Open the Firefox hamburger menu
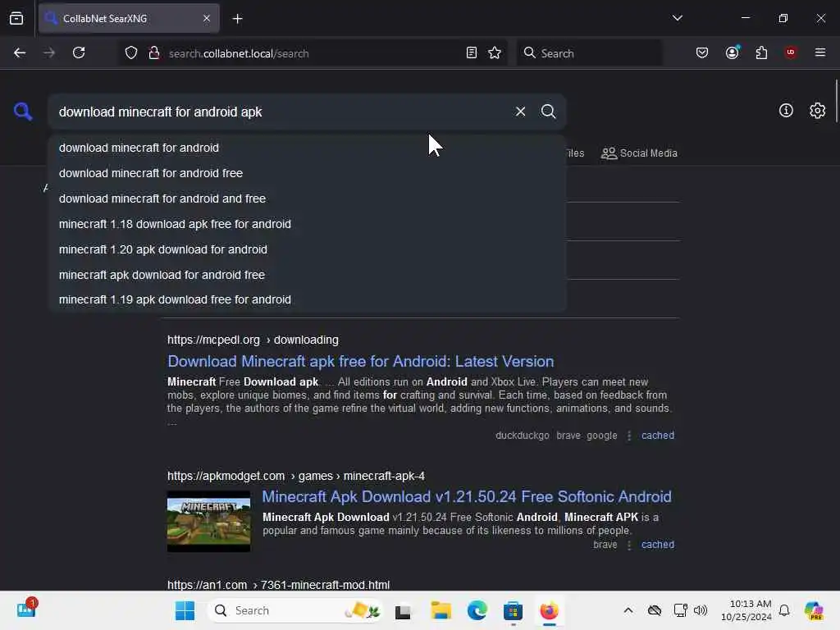This screenshot has width=840, height=630. pyautogui.click(x=819, y=52)
